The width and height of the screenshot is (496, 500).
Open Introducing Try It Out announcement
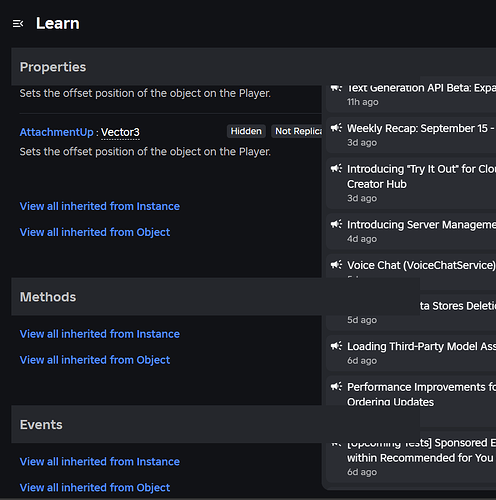point(411,183)
